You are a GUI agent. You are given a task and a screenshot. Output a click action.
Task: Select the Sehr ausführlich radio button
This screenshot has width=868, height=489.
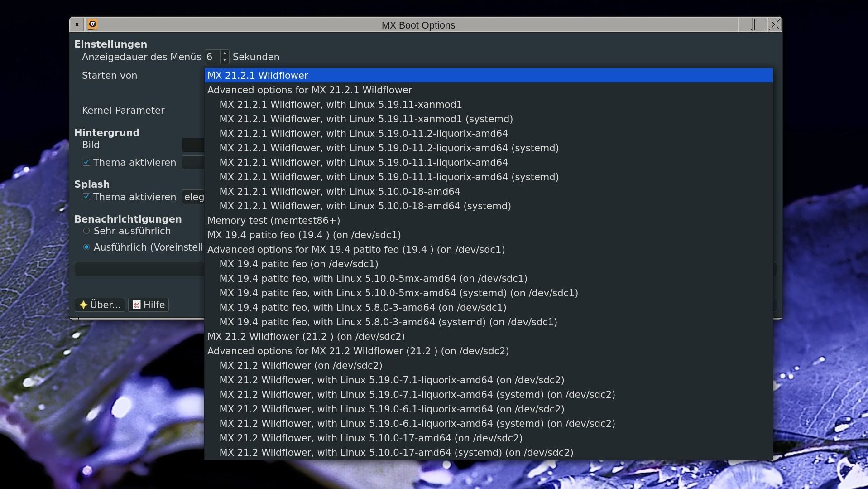point(86,231)
